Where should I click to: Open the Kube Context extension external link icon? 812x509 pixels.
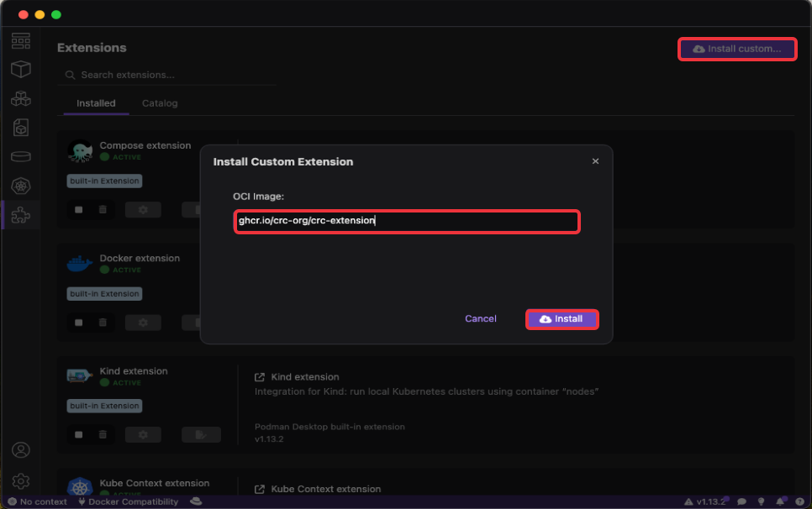click(260, 490)
